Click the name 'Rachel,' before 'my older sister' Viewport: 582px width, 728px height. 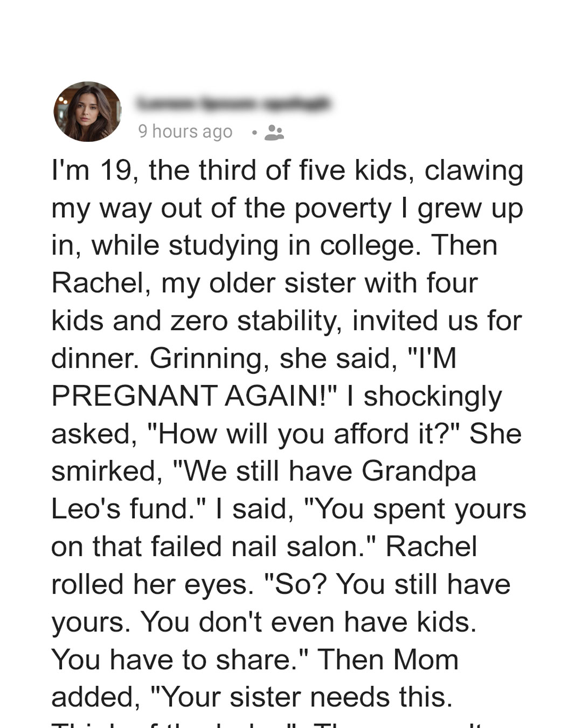click(x=101, y=283)
